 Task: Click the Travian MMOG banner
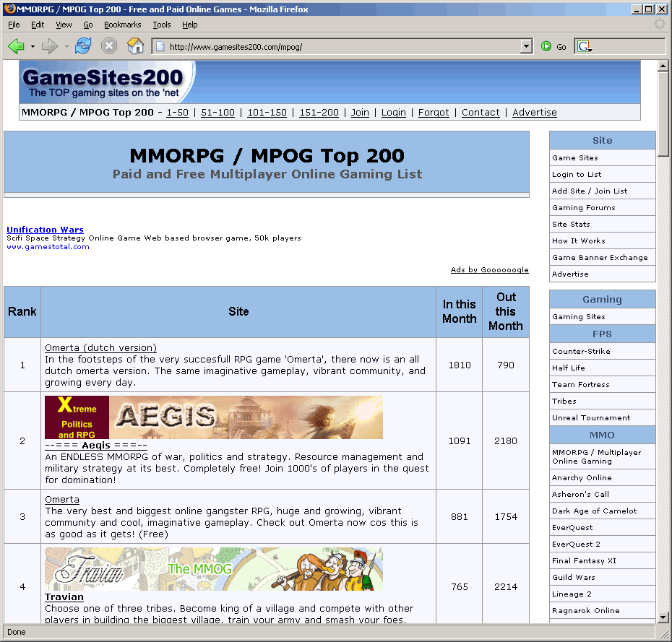tap(213, 568)
